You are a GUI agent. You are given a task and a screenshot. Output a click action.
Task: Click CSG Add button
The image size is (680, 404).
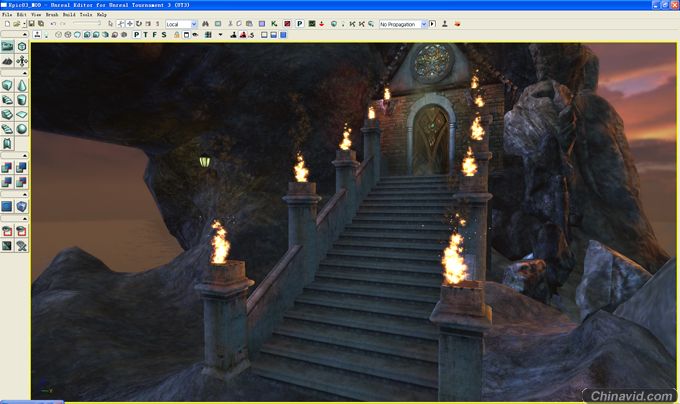tap(7, 167)
